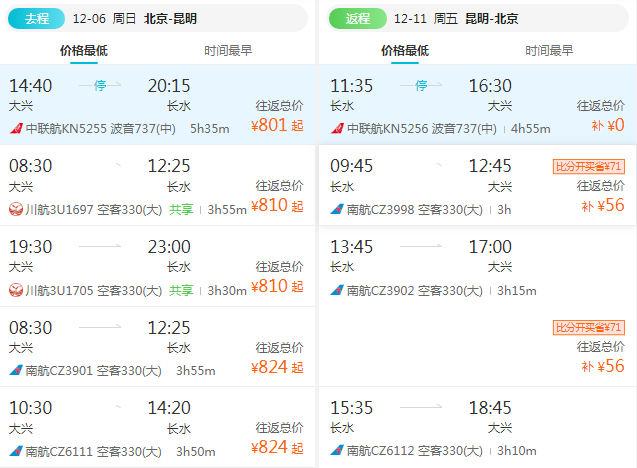Click the 17:00 return arrival time
The height and width of the screenshot is (468, 637).
pyautogui.click(x=490, y=247)
